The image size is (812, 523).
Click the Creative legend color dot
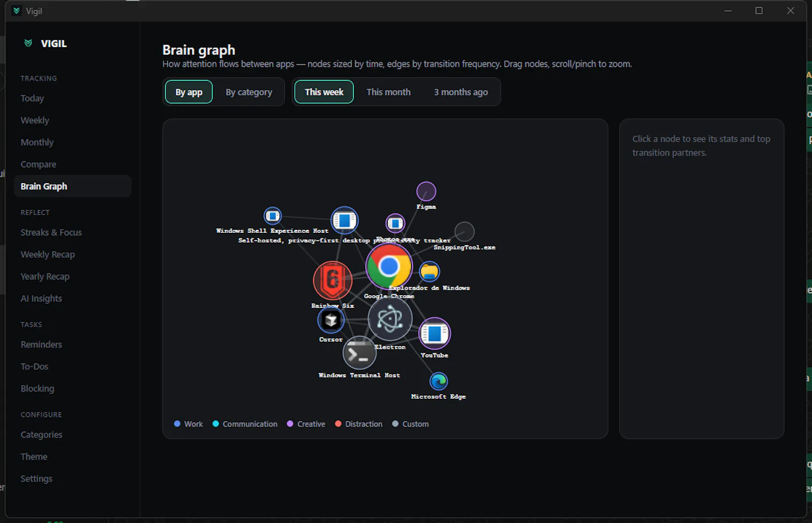click(290, 424)
